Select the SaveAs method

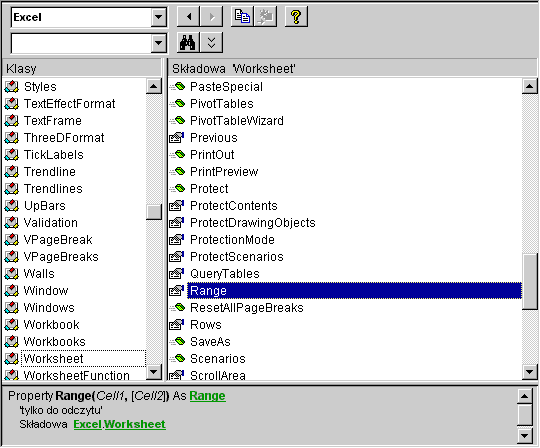(210, 342)
